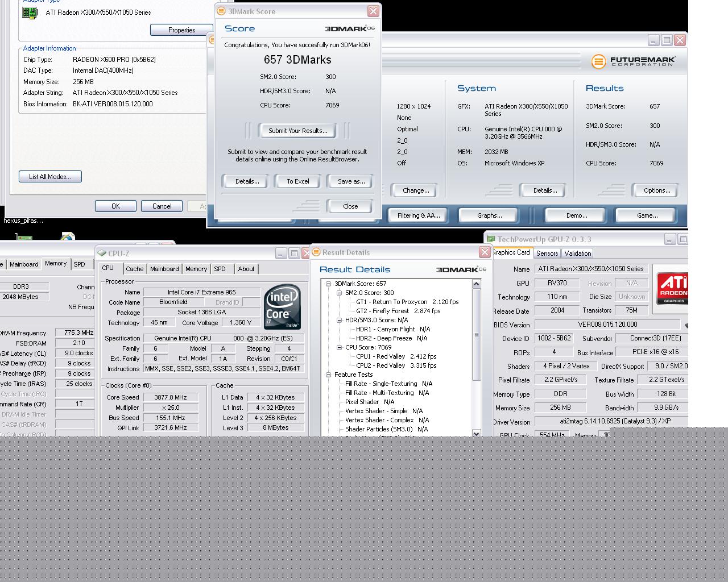Image resolution: width=728 pixels, height=582 pixels.
Task: Switch to Sensors tab in GPU-Z
Action: pos(547,253)
